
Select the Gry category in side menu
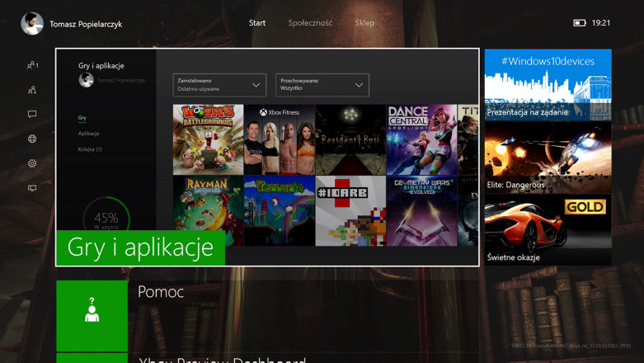[82, 118]
